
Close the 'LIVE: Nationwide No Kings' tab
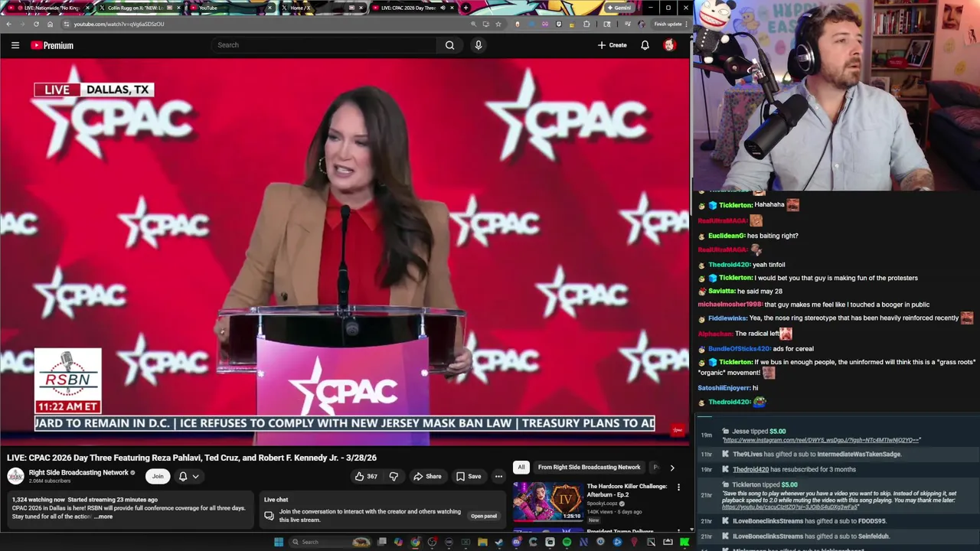pyautogui.click(x=87, y=8)
